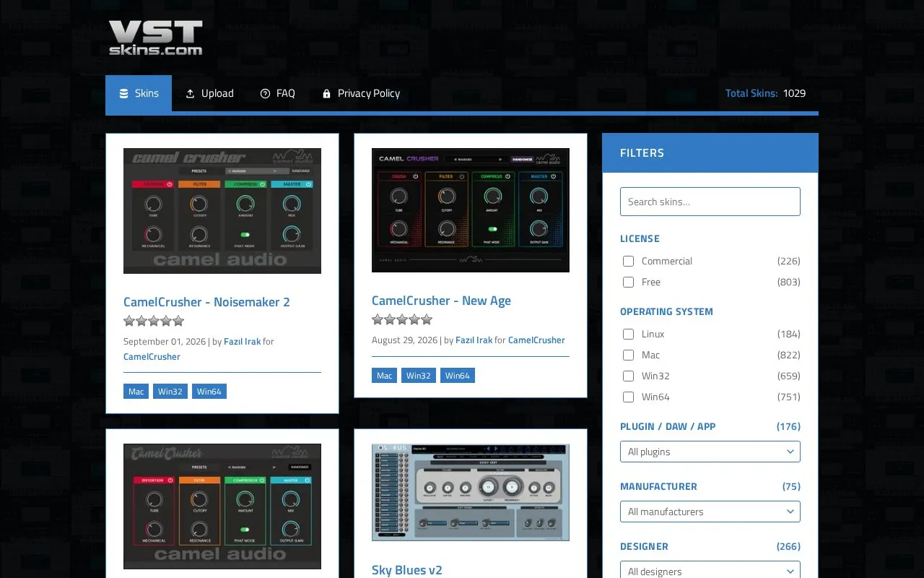
Task: Click the Win32 tag on New Age card
Action: (x=419, y=376)
